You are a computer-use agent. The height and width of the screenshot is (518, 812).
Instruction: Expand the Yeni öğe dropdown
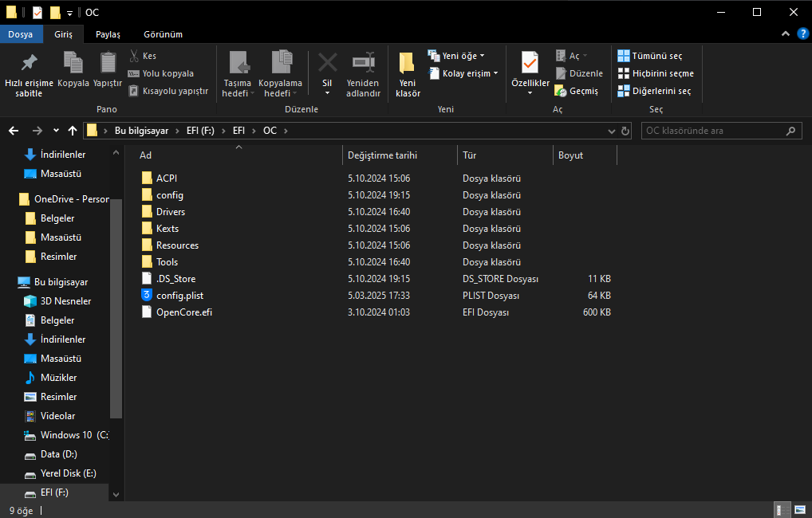[458, 56]
